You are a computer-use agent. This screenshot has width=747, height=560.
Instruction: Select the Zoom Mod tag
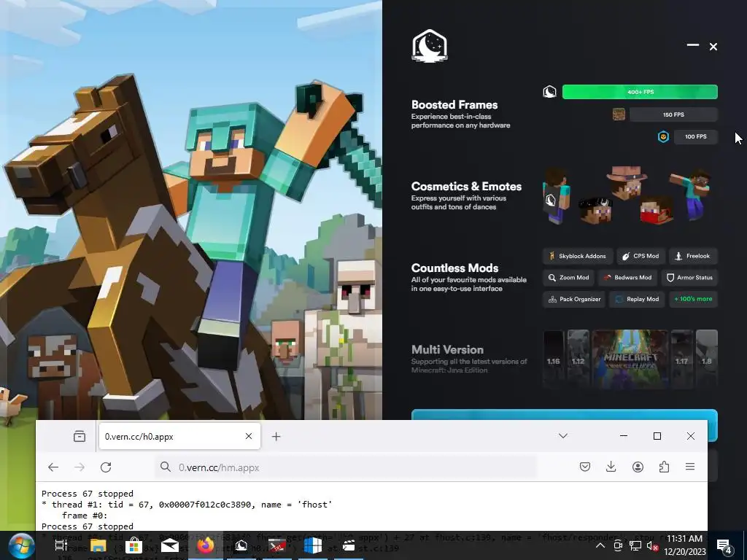(569, 278)
